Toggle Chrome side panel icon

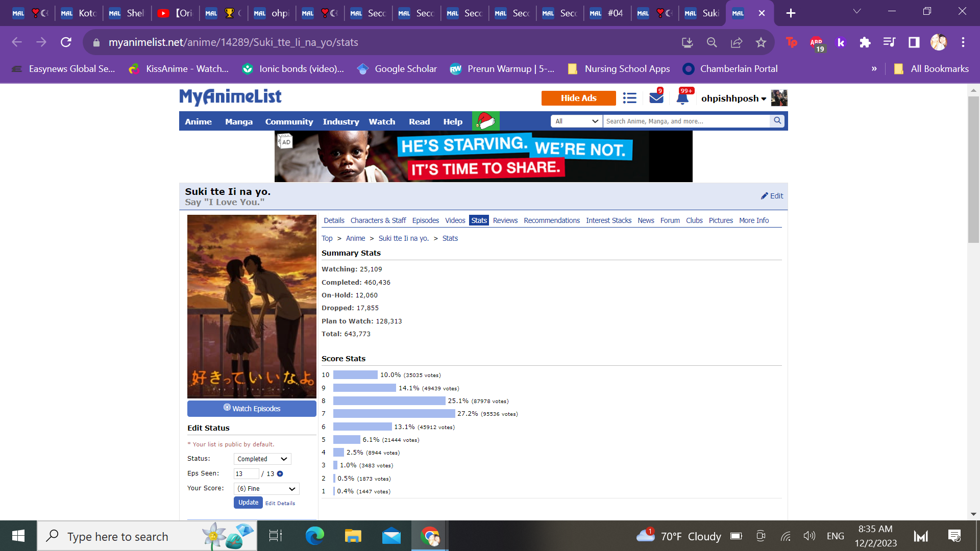tap(914, 42)
